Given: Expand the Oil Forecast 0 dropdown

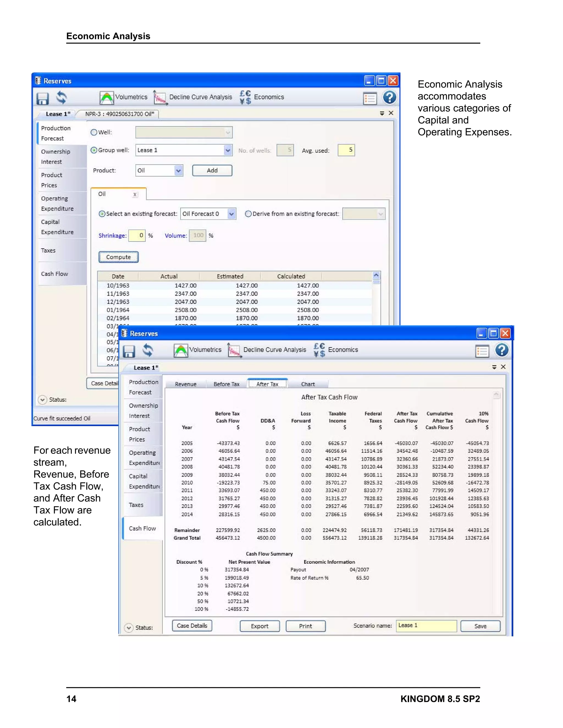Looking at the screenshot, I should tap(231, 214).
